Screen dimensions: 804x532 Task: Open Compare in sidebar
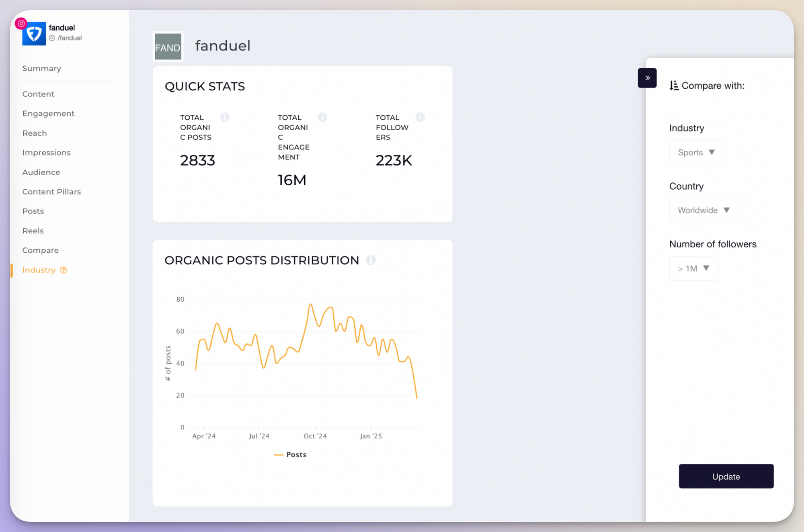pos(40,250)
